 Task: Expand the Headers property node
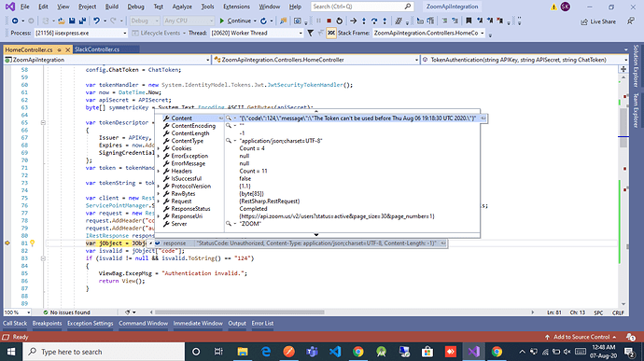(159, 172)
